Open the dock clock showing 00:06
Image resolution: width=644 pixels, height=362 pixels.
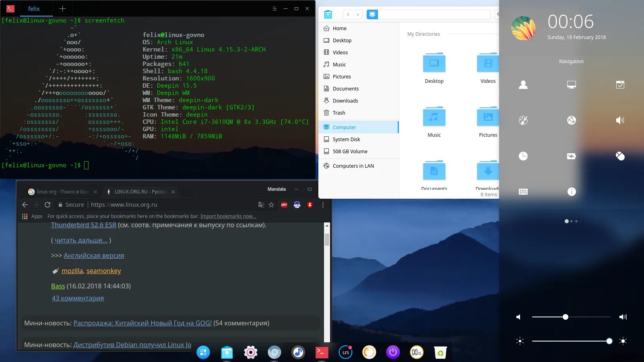[417, 352]
